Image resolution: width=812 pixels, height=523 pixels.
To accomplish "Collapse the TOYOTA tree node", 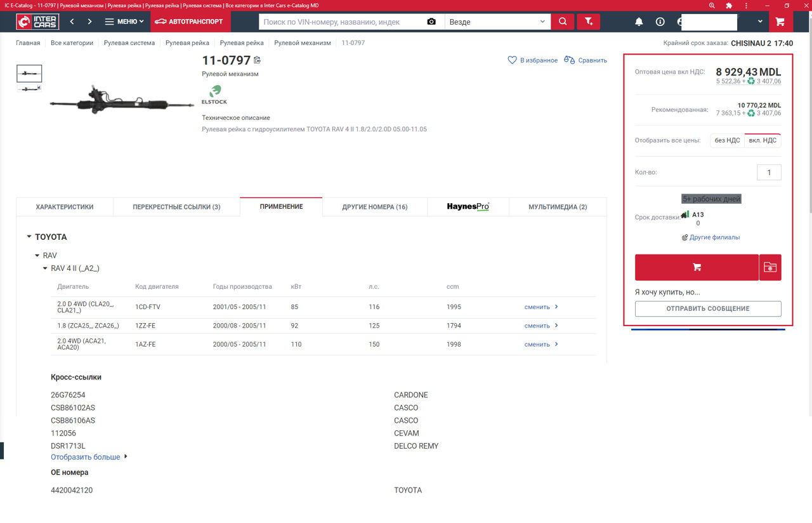I will pos(29,237).
